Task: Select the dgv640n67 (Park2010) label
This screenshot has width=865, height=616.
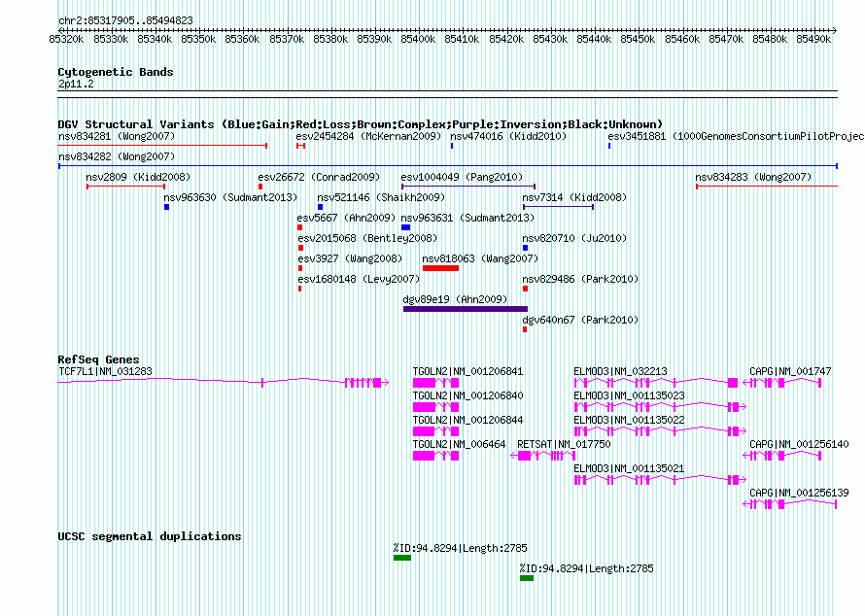Action: [x=580, y=320]
